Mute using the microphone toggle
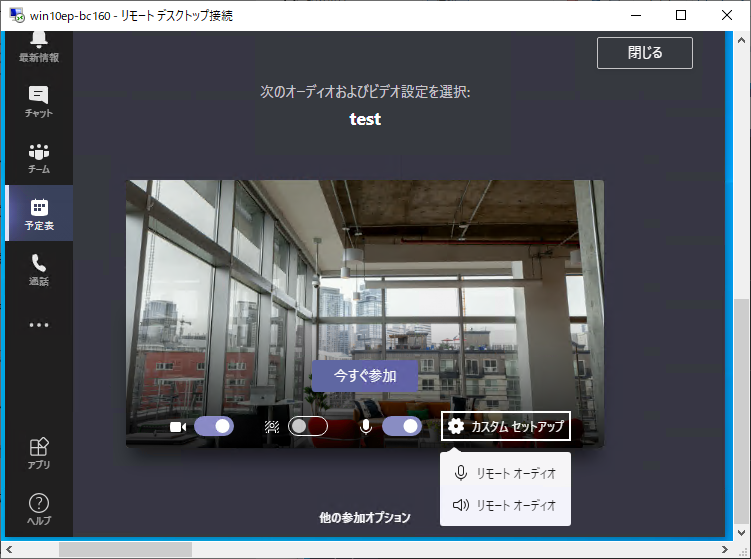The image size is (751, 559). (x=402, y=426)
